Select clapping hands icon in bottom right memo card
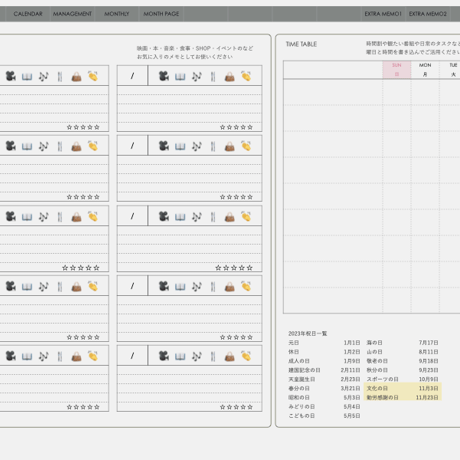This screenshot has width=460, height=460. click(246, 356)
